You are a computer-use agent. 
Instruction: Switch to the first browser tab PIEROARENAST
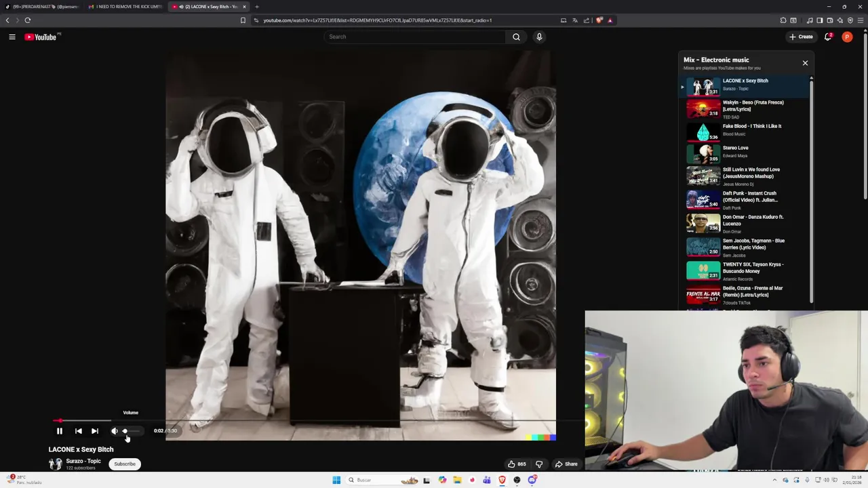click(41, 7)
